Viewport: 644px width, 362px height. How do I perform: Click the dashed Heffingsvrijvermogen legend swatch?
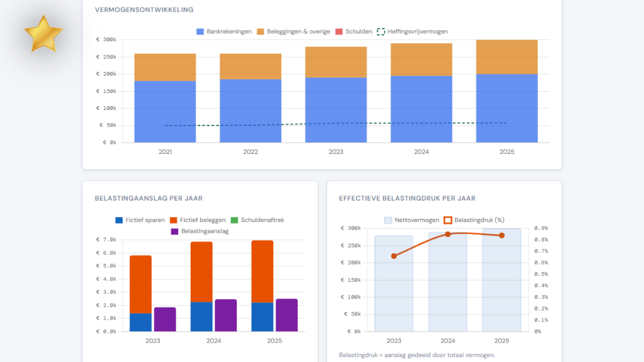point(381,32)
